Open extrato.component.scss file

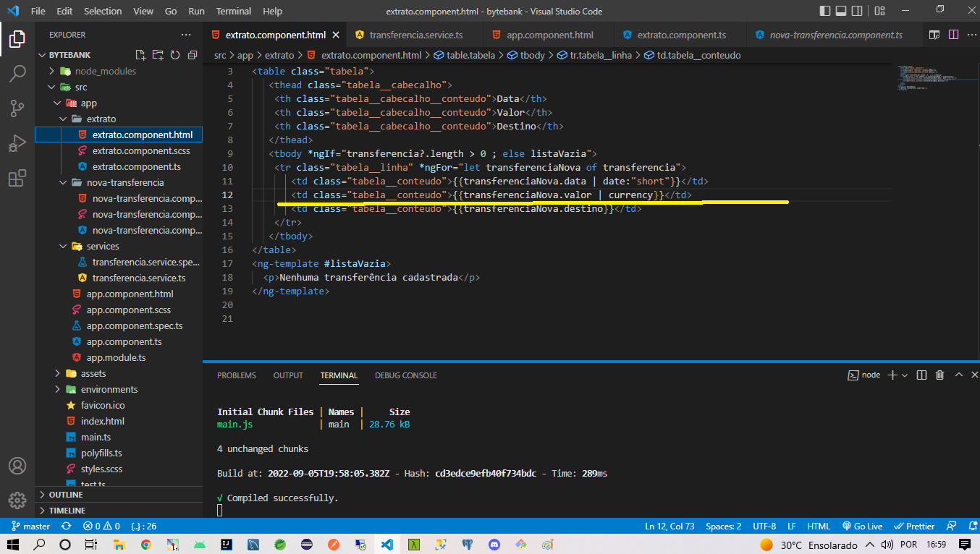pos(141,150)
